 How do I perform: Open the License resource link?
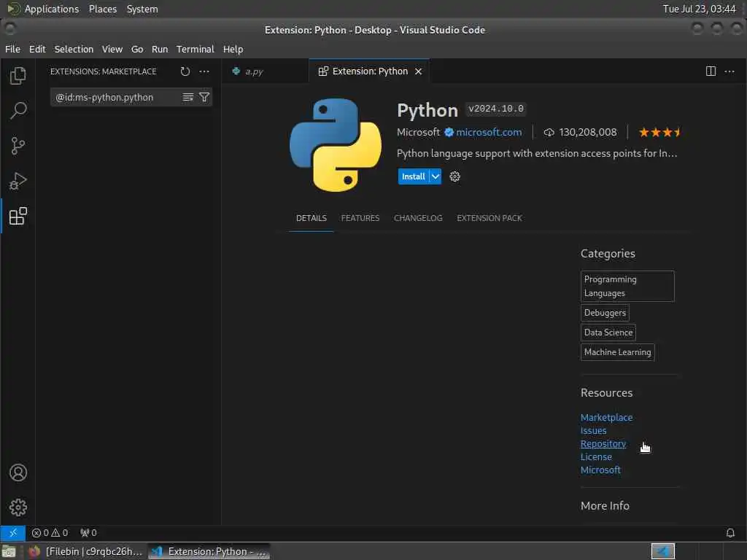click(x=596, y=456)
